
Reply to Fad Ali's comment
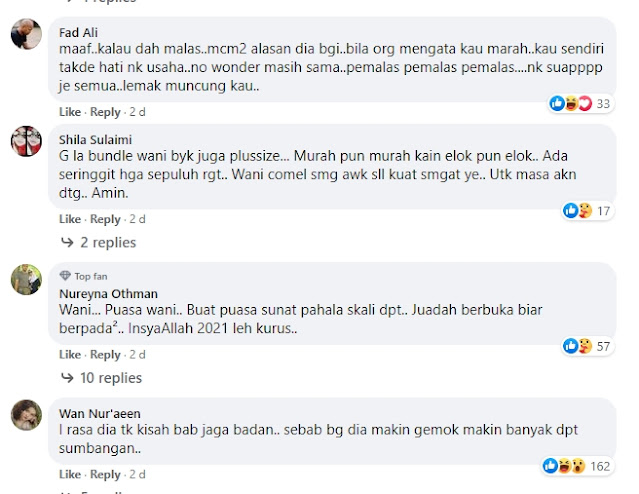click(x=105, y=112)
